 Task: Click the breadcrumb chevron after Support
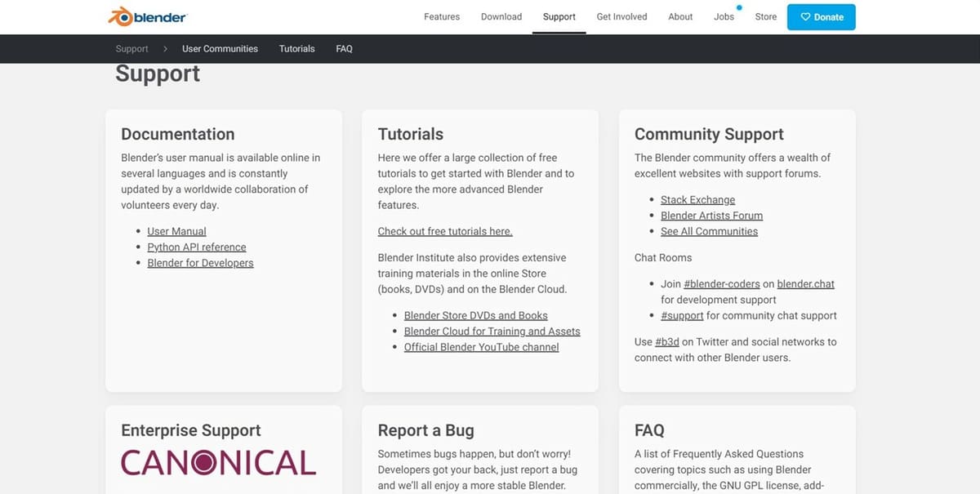click(x=165, y=49)
